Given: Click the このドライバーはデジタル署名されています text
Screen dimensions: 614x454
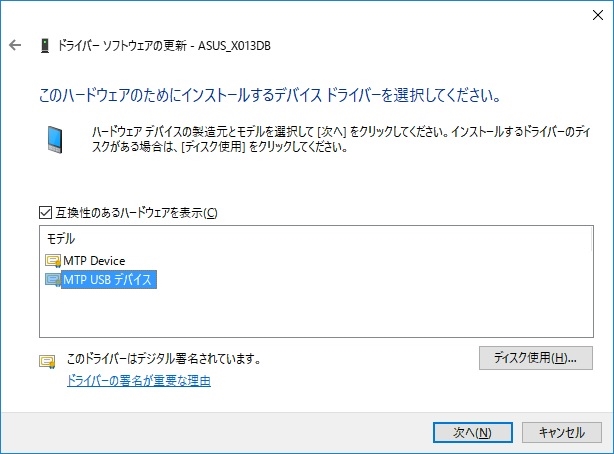Looking at the screenshot, I should click(163, 358).
